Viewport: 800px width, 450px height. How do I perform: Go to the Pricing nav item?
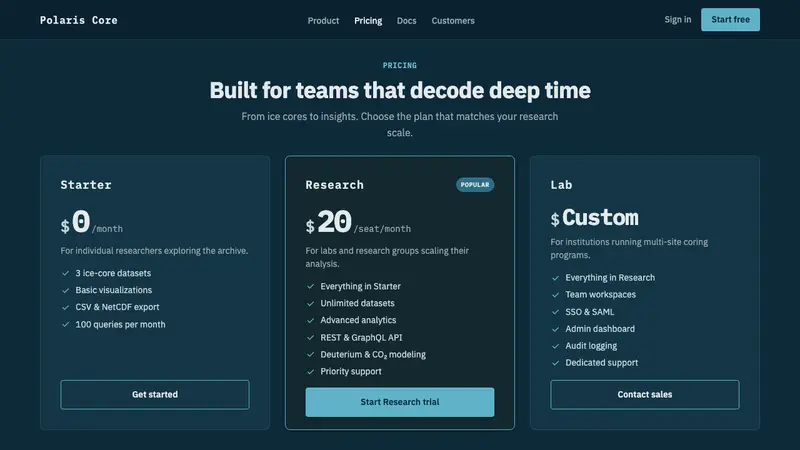pos(368,21)
